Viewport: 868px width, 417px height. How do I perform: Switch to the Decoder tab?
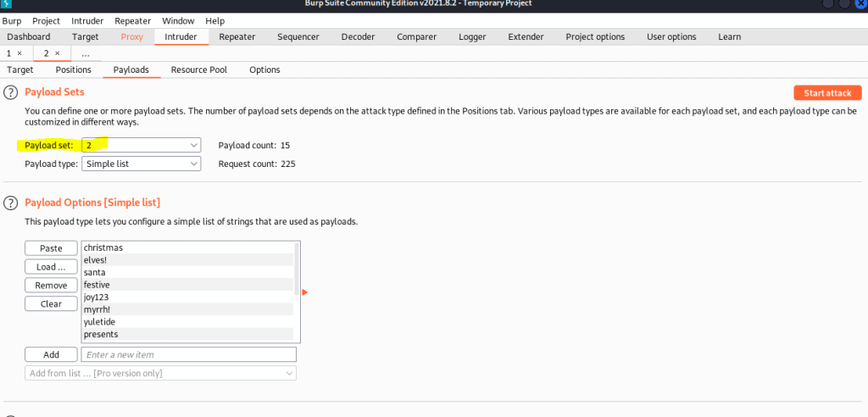[359, 37]
